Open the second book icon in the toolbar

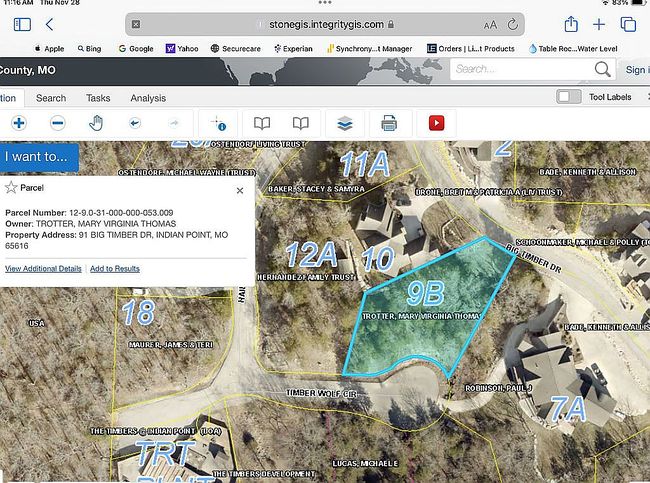(301, 123)
